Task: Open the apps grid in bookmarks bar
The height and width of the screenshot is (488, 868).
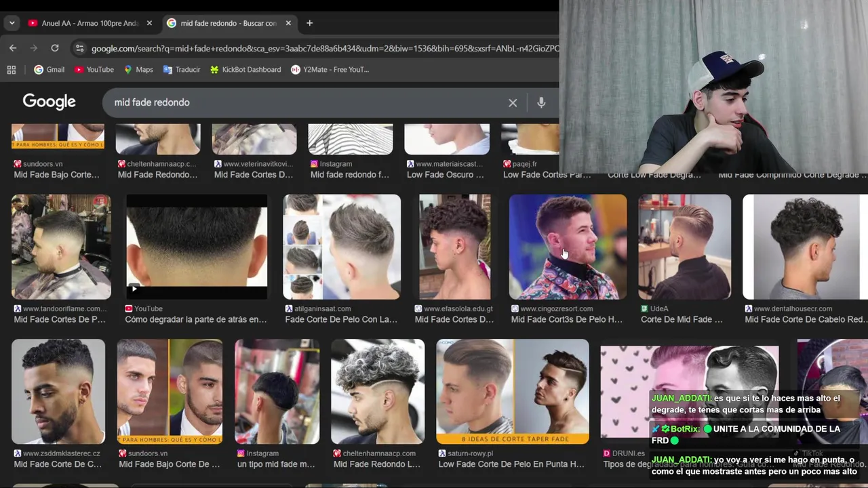Action: click(12, 69)
